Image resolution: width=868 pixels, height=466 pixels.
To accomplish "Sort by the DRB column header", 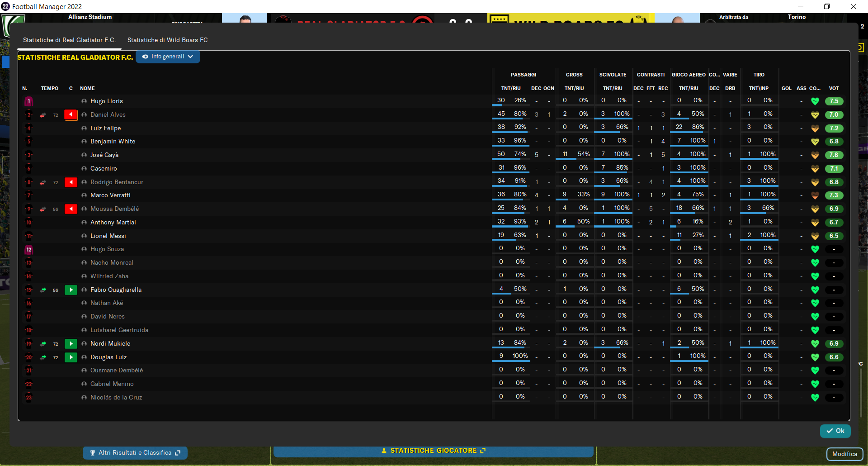I will (x=730, y=89).
